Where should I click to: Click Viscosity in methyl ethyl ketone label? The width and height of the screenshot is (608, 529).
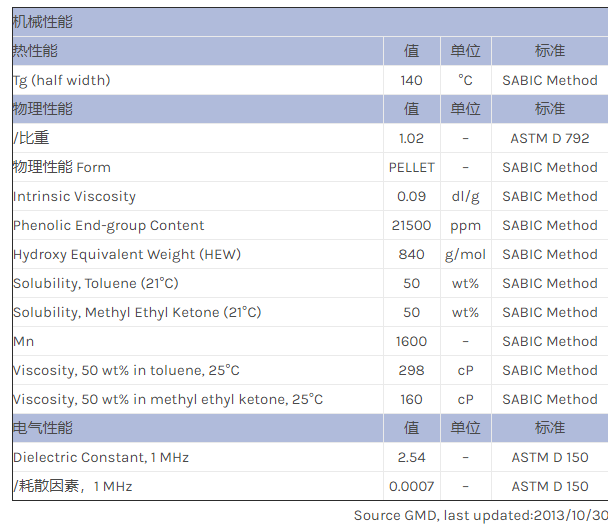click(x=168, y=399)
